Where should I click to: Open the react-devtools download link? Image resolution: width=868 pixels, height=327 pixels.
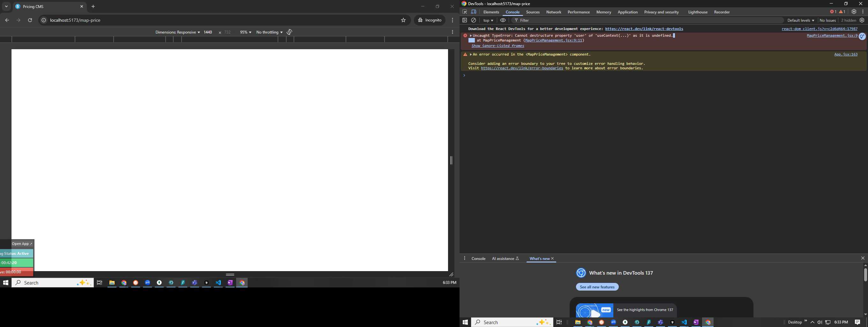coord(644,29)
